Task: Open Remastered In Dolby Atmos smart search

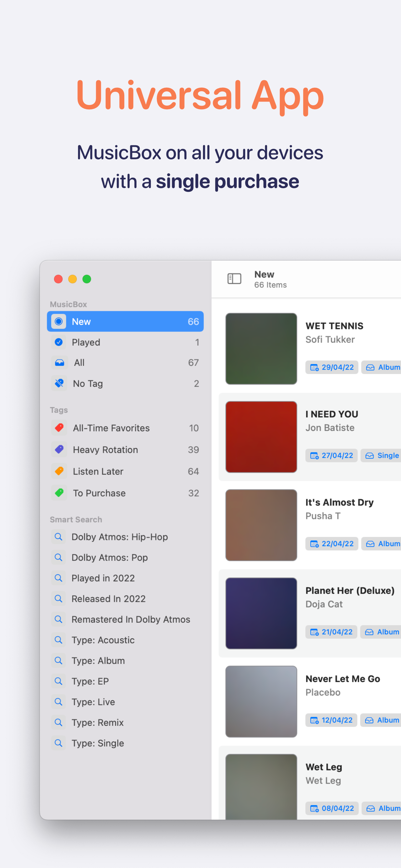Action: pos(131,619)
